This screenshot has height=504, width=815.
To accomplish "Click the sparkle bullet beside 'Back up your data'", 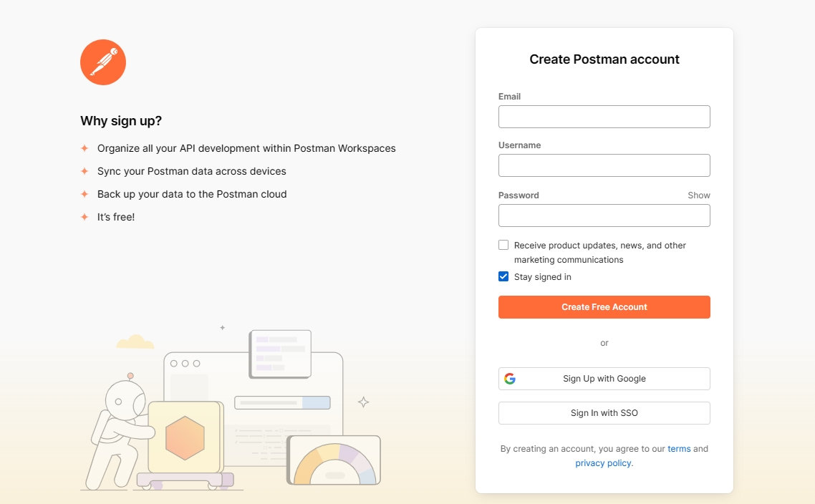I will pos(85,194).
